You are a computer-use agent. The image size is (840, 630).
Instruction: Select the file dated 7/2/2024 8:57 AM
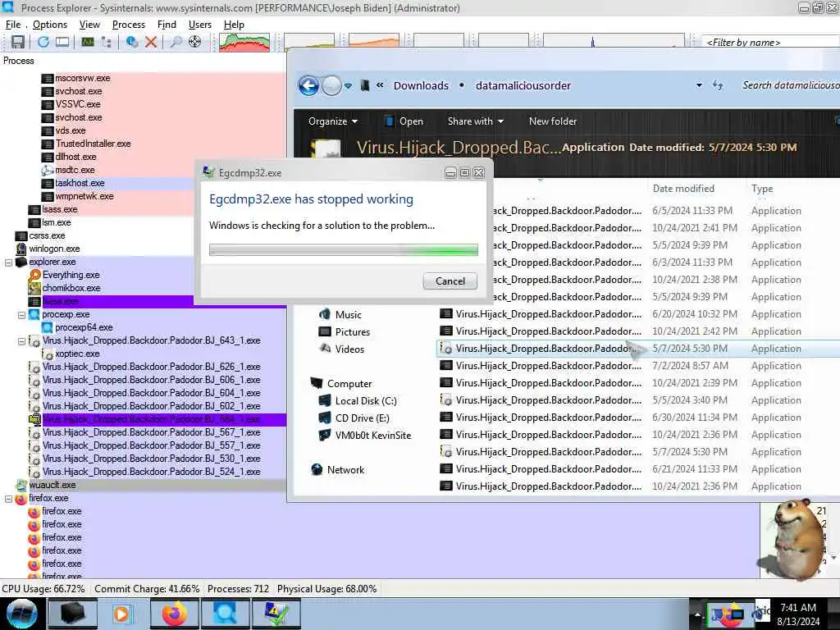tap(639, 366)
